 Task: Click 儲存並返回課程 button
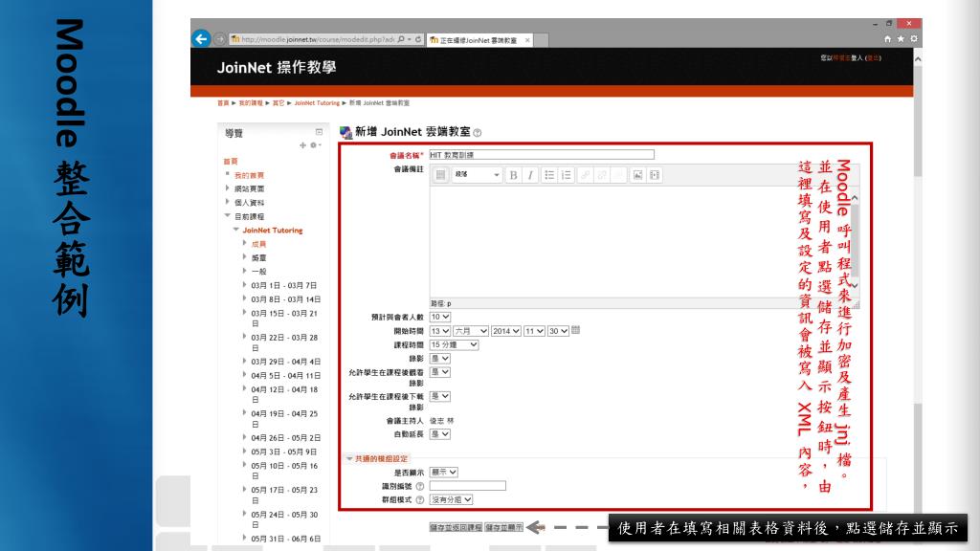click(x=456, y=527)
